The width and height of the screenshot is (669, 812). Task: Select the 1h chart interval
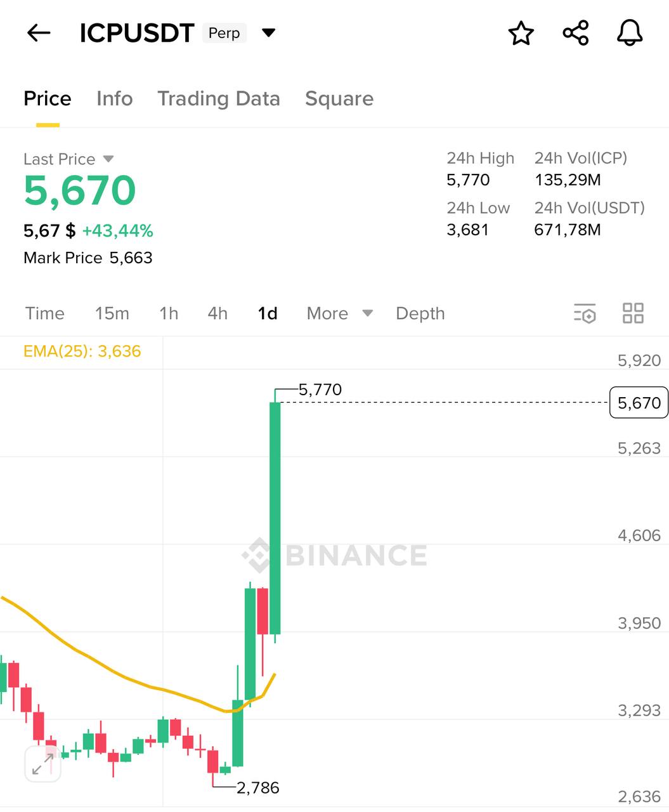[x=169, y=313]
